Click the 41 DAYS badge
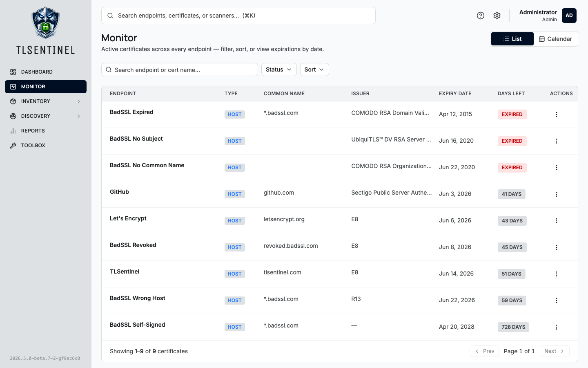 (x=512, y=194)
